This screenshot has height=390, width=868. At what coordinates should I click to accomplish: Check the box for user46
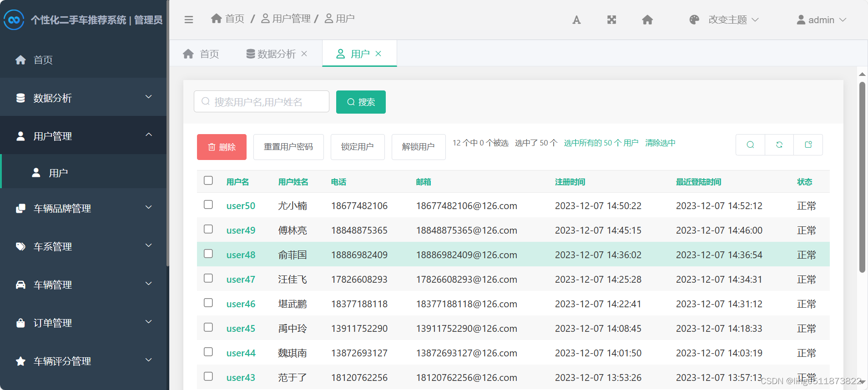click(x=208, y=303)
